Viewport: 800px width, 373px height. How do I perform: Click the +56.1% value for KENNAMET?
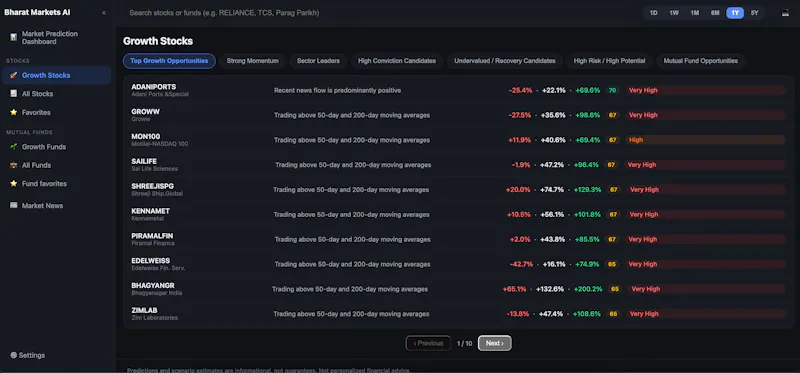click(x=552, y=214)
